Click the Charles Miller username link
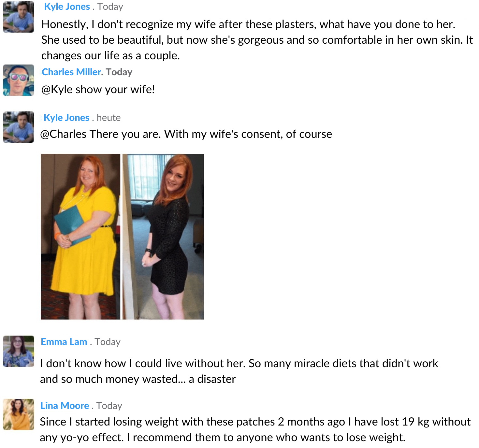479x448 pixels. pos(72,72)
